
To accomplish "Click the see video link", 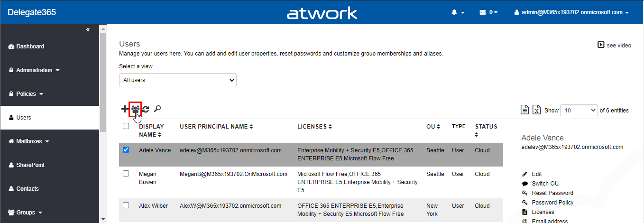I will pyautogui.click(x=614, y=45).
